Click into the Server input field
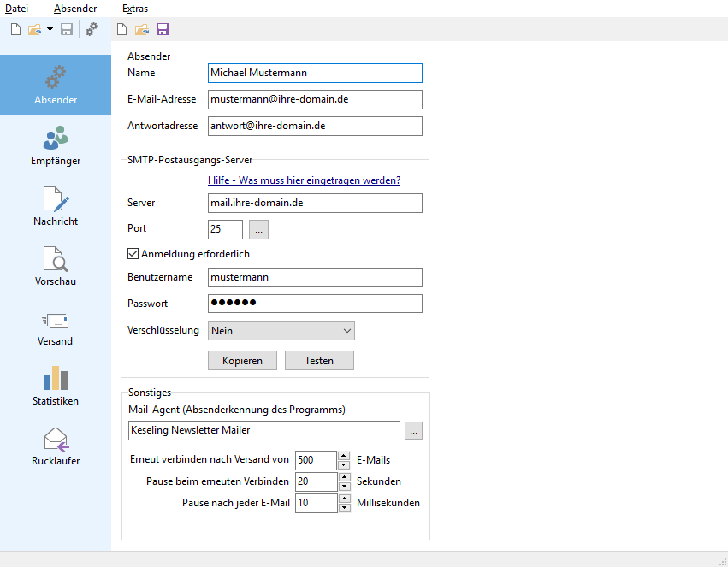 [x=315, y=203]
